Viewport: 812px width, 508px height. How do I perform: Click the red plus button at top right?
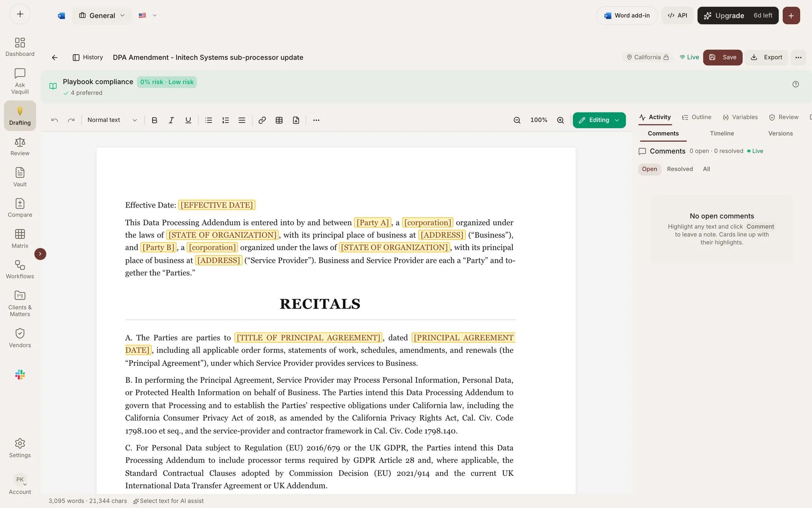[791, 16]
